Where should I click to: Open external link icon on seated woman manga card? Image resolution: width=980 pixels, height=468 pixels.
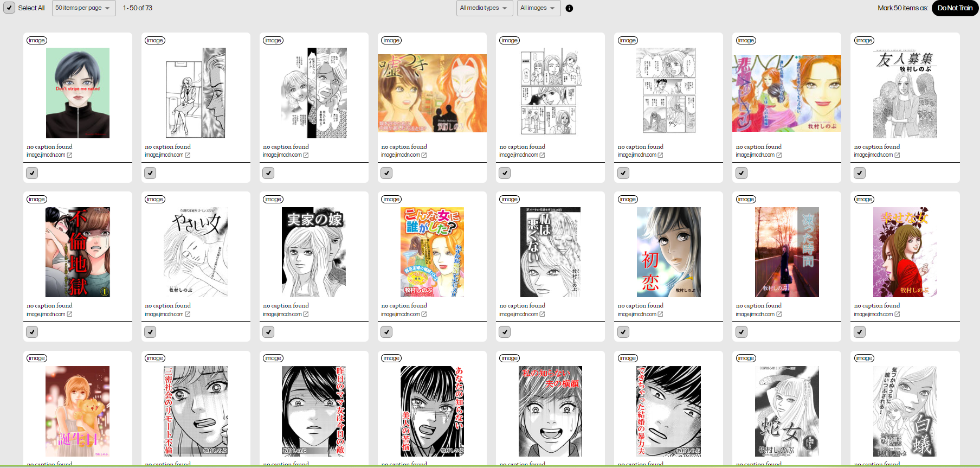click(188, 155)
